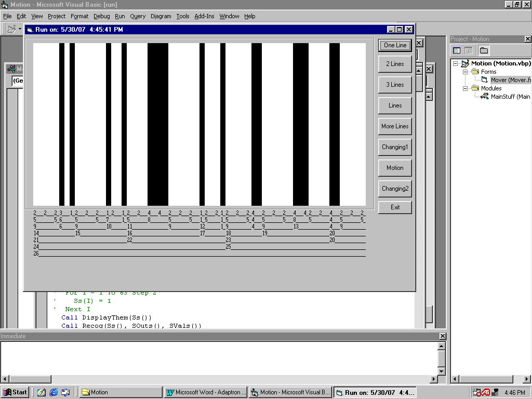
Task: Click the Call DisplayThem(Ss()) code line
Action: (106, 317)
